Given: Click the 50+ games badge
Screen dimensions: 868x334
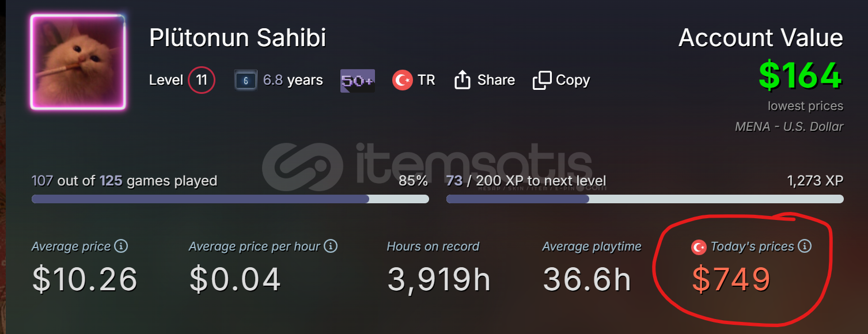Looking at the screenshot, I should coord(357,81).
